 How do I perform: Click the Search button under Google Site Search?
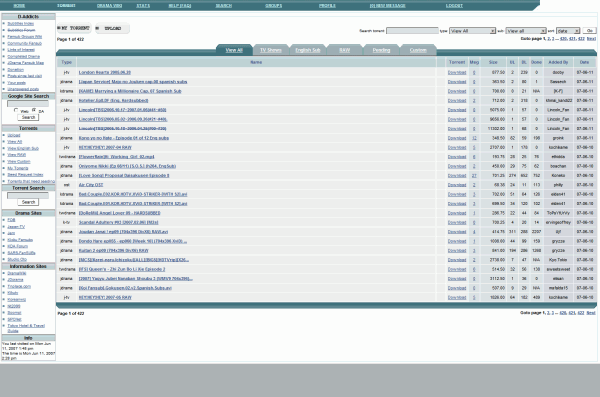[28, 117]
